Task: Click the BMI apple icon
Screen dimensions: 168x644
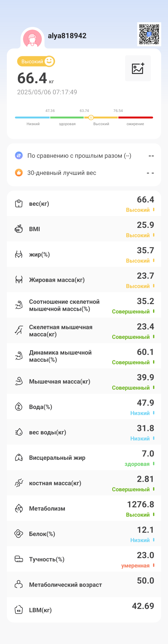Action: click(x=19, y=229)
